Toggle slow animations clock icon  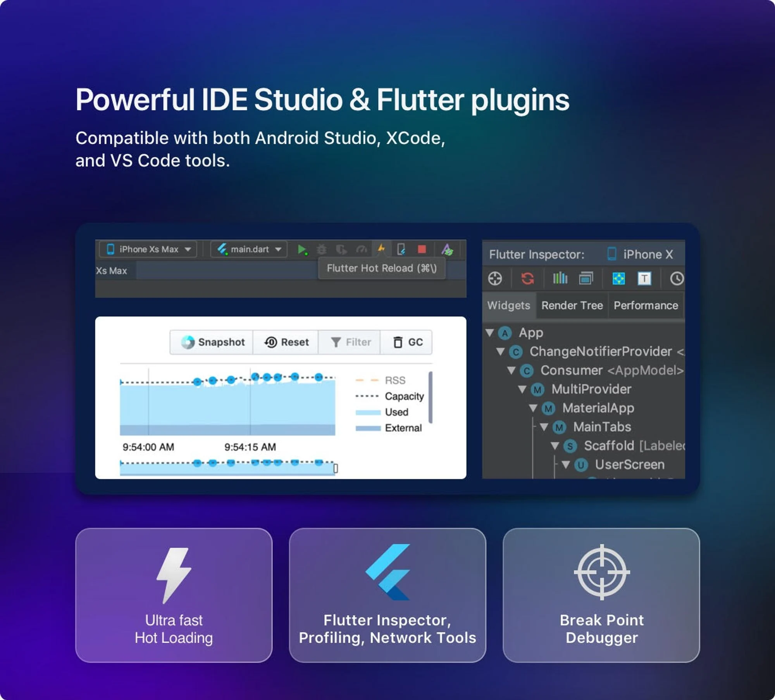pyautogui.click(x=677, y=278)
